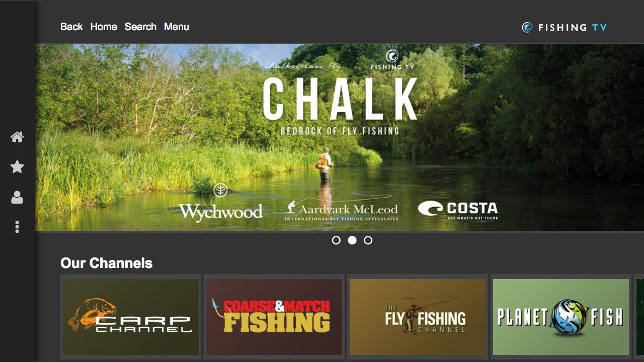Go to the Home menu item
644x362 pixels.
click(x=104, y=27)
